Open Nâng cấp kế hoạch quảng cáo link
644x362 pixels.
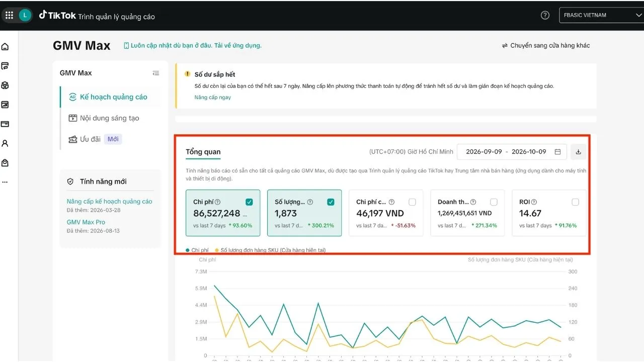[x=110, y=201]
